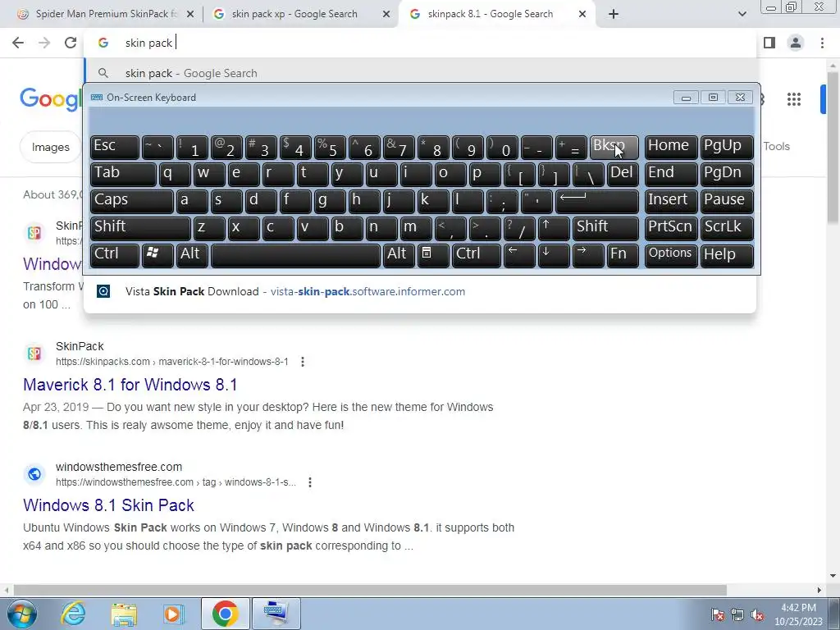840x630 pixels.
Task: Open the keyboard Options button
Action: 671,256
